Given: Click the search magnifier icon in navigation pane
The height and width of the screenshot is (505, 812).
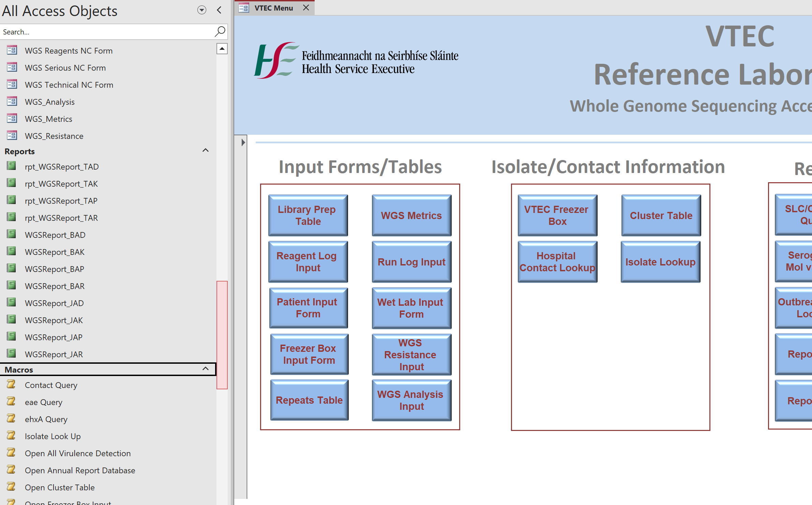Looking at the screenshot, I should point(220,31).
